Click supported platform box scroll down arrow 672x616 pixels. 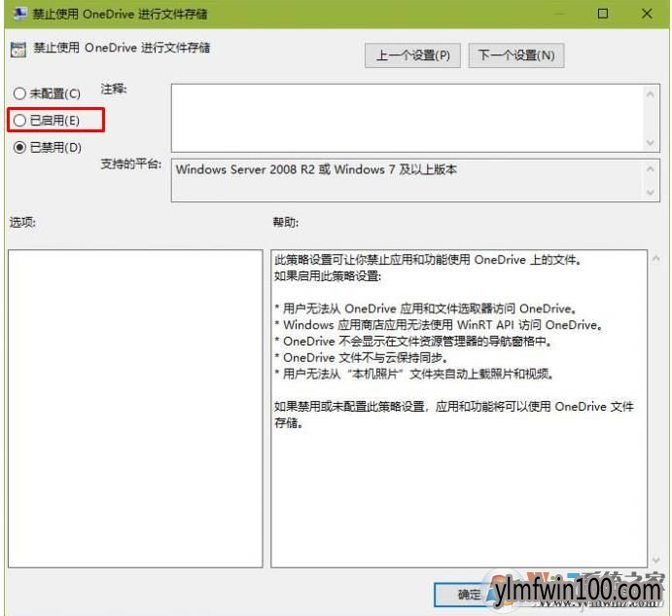click(651, 192)
